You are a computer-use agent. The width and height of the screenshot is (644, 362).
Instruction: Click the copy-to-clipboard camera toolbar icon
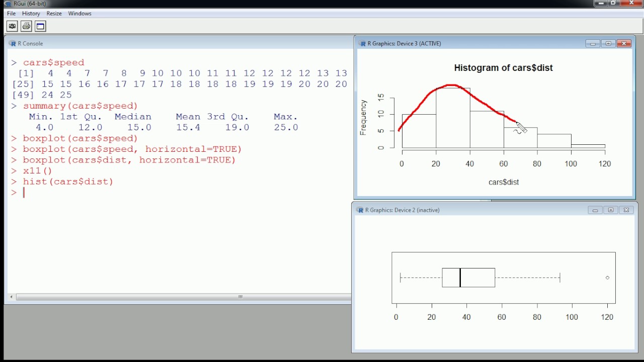[12, 26]
